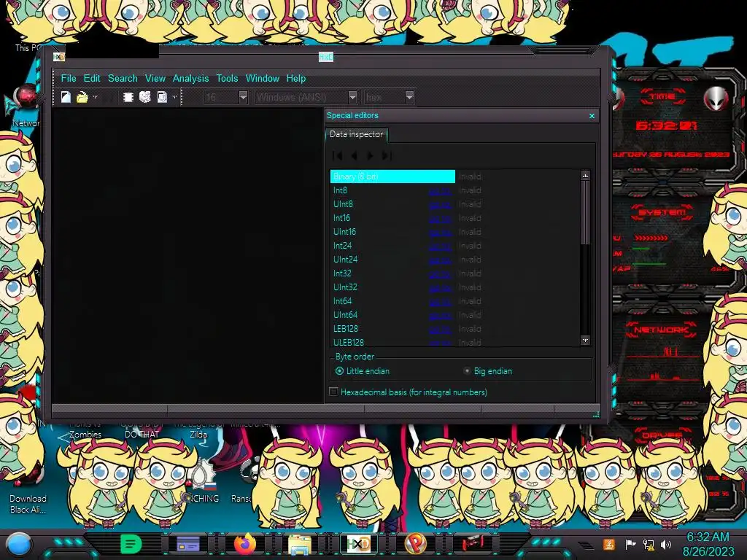Click the go to link beside Int32
This screenshot has width=747, height=560.
pos(440,274)
